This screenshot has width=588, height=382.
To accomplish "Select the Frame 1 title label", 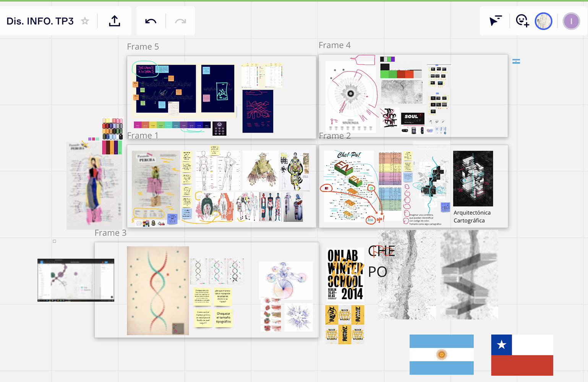I will (x=143, y=135).
